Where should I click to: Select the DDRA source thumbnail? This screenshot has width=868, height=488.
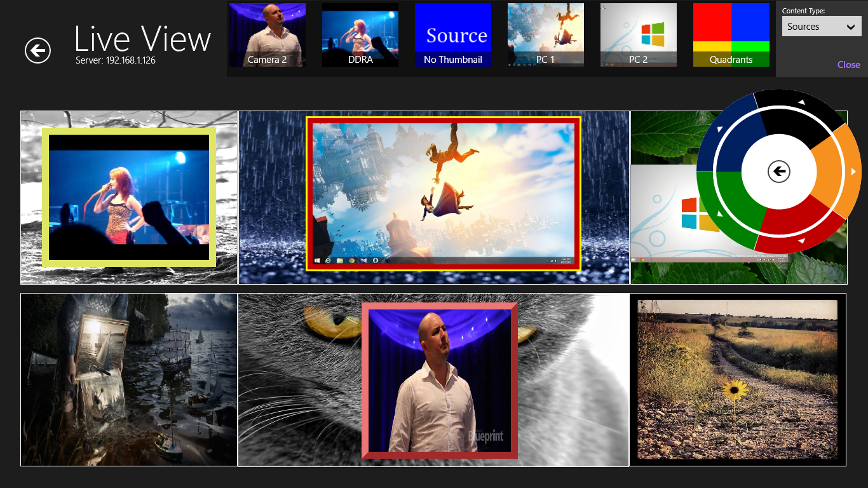360,35
